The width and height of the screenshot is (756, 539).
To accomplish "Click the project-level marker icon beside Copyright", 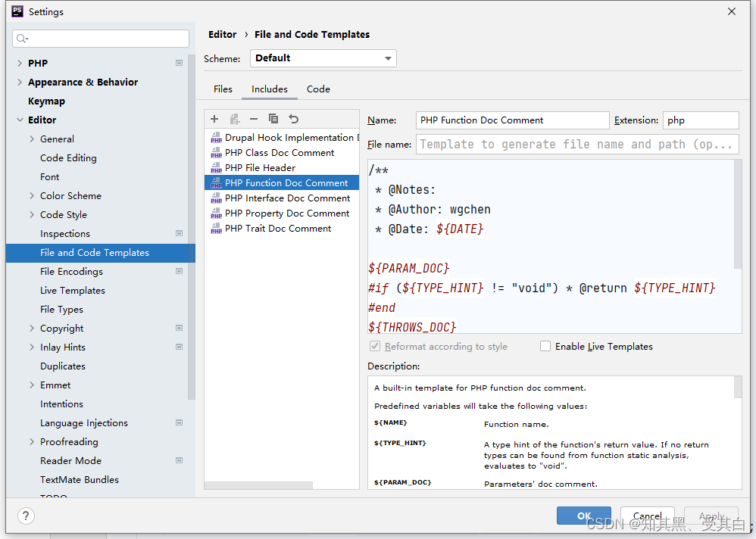I will (179, 328).
